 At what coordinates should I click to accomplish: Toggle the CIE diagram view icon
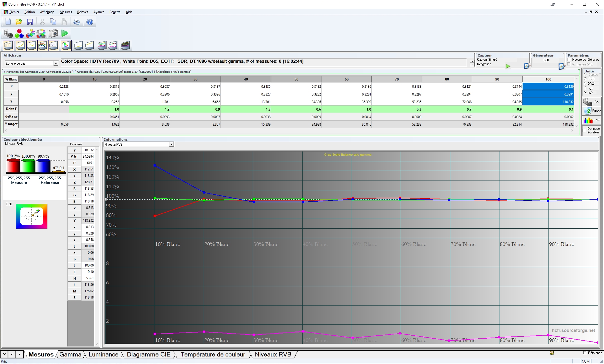66,45
